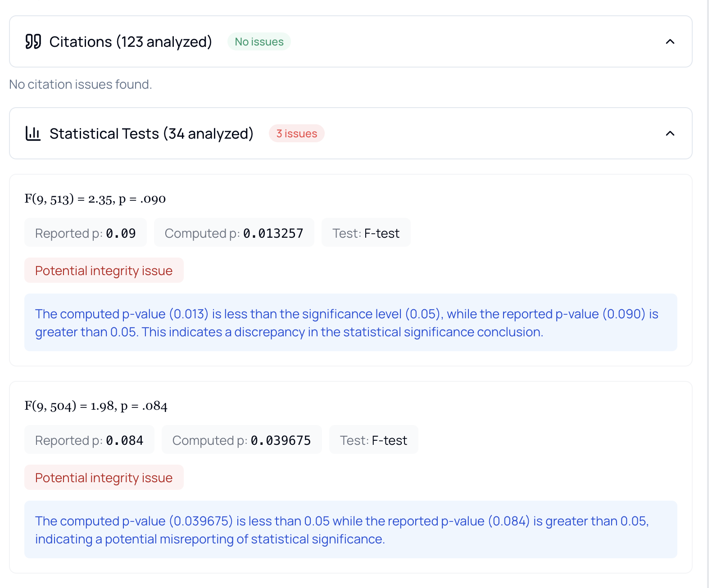
Task: Click the first "Potential integrity issue" label
Action: click(x=104, y=271)
